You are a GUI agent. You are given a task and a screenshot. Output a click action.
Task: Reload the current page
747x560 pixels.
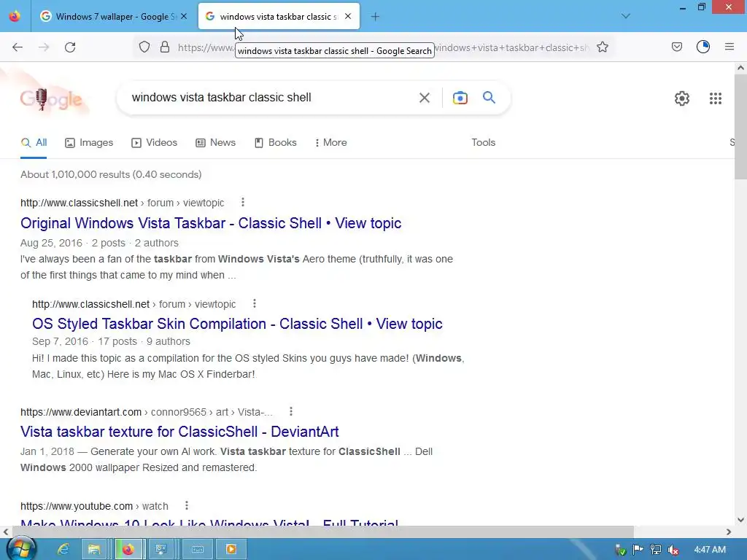(70, 47)
